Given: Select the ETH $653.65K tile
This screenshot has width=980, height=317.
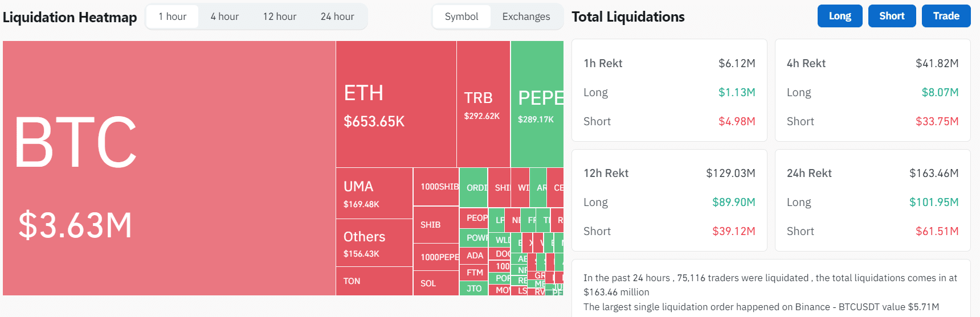Looking at the screenshot, I should click(396, 104).
